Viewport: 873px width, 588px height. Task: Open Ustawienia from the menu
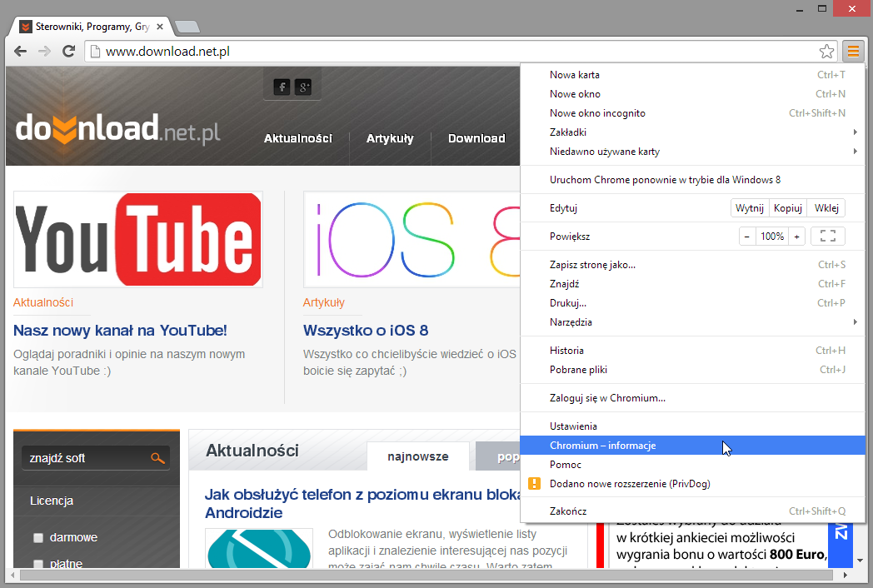pyautogui.click(x=692, y=426)
